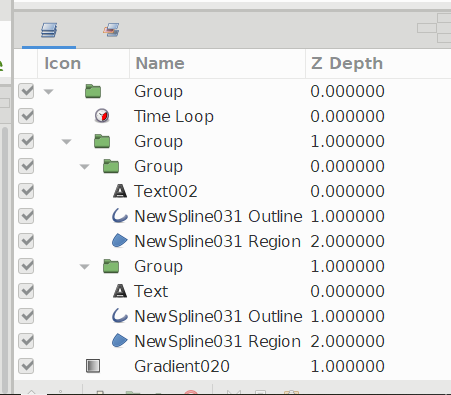
Task: Click the Region icon in the Text layer's group
Action: point(120,341)
